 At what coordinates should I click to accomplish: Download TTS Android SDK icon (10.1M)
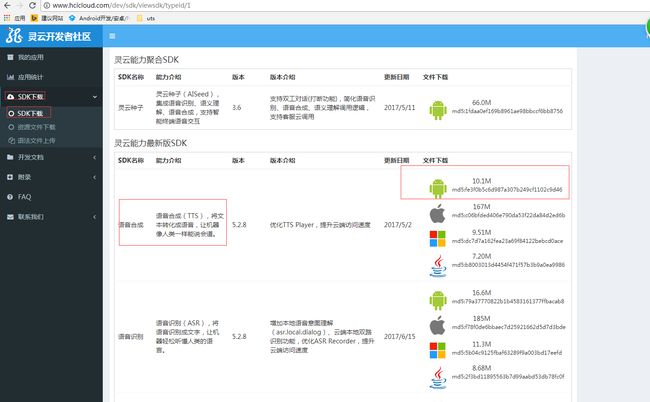tap(438, 188)
